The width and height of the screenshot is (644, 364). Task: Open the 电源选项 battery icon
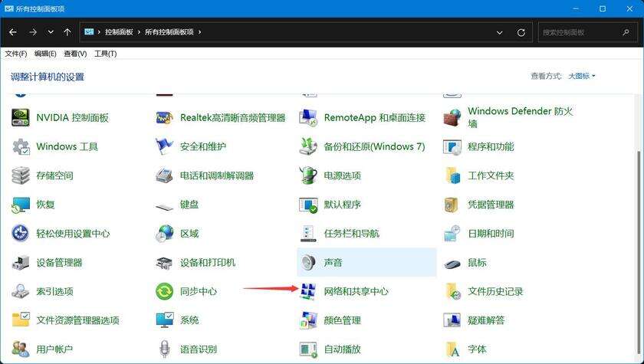(308, 175)
